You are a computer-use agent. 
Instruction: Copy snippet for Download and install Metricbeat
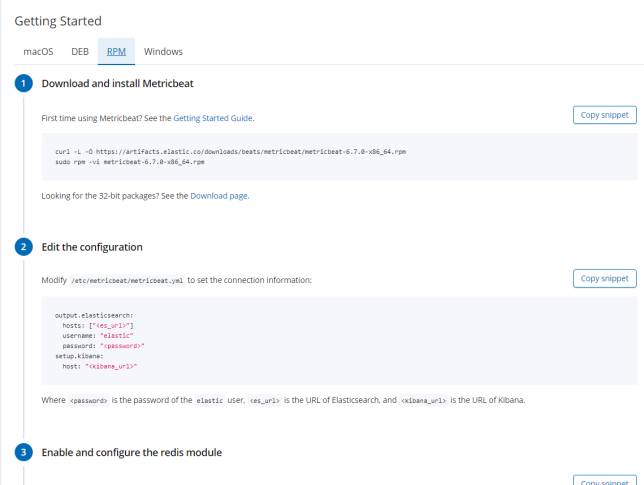click(x=605, y=115)
